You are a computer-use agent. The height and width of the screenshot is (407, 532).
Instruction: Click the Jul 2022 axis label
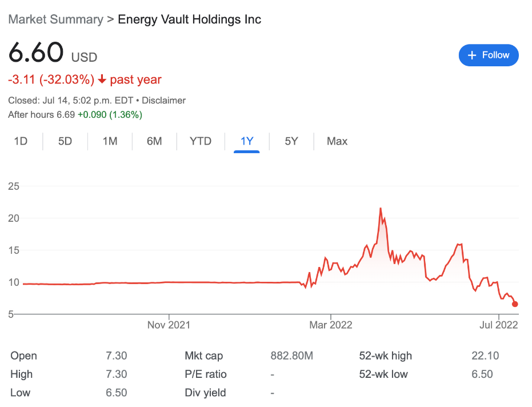click(498, 325)
